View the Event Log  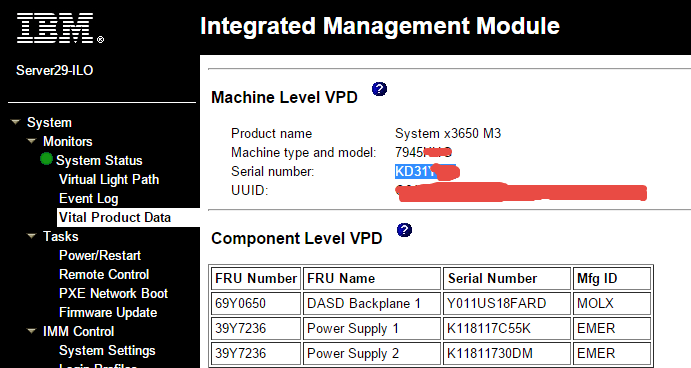[89, 199]
